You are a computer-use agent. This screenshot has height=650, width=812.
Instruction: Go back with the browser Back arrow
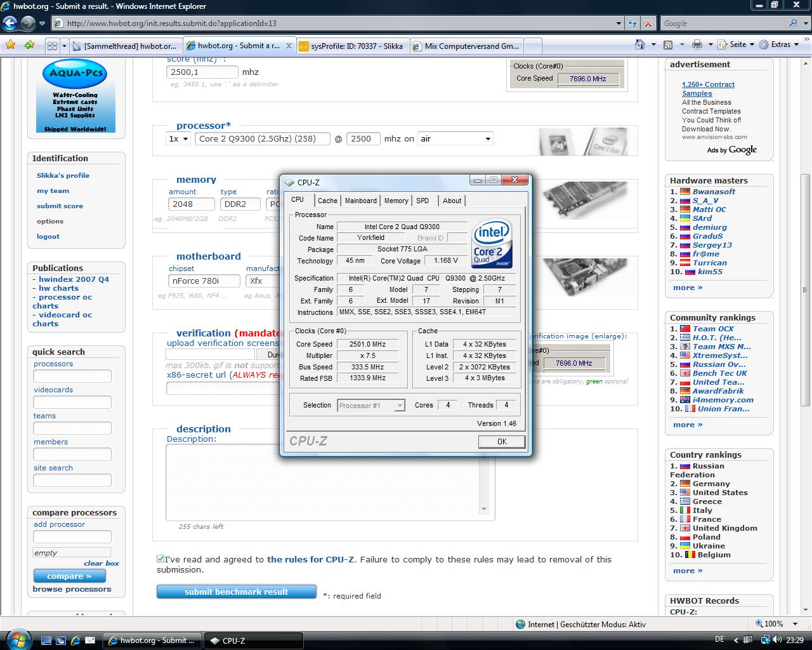tap(10, 23)
